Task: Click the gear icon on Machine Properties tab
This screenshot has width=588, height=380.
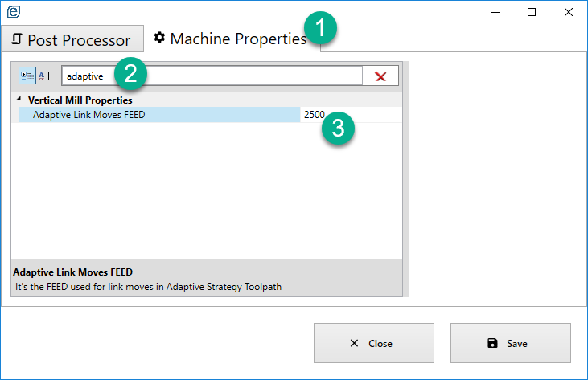Action: click(x=159, y=38)
